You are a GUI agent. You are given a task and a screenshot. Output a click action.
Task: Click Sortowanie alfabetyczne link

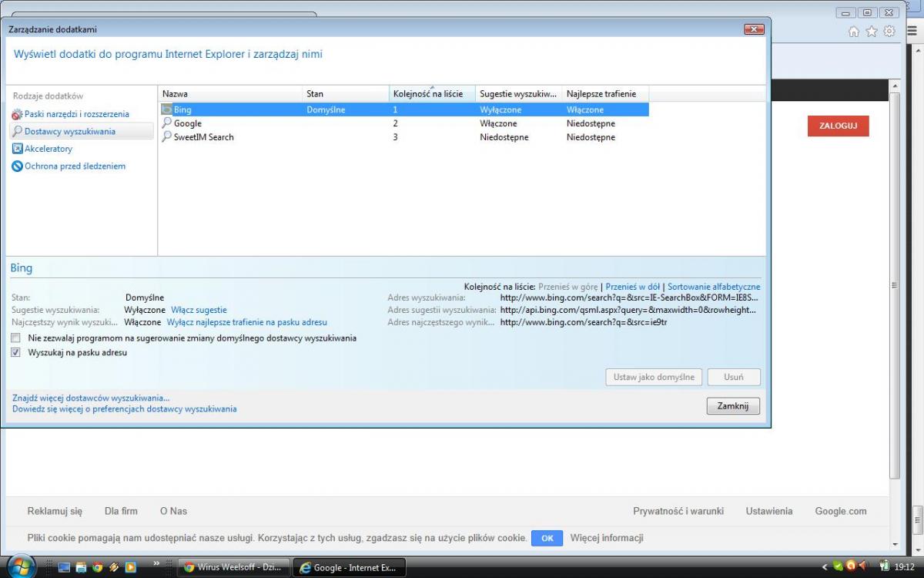(714, 287)
